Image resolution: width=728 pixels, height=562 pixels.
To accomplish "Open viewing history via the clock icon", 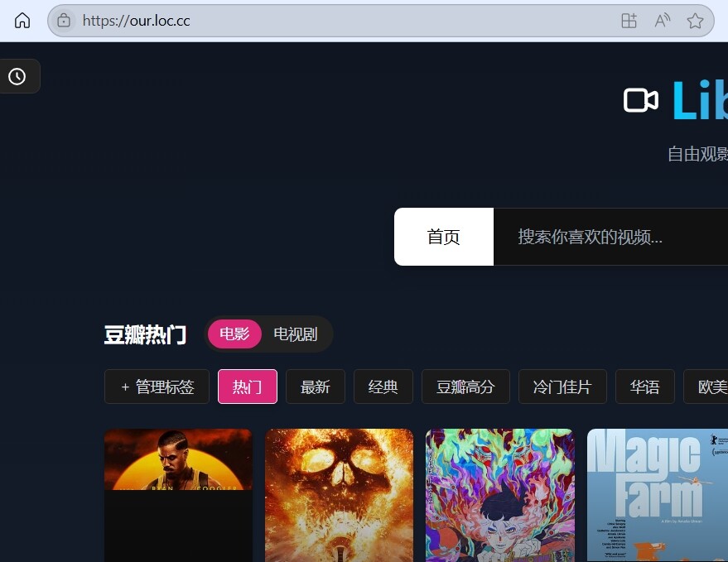I will (x=17, y=76).
